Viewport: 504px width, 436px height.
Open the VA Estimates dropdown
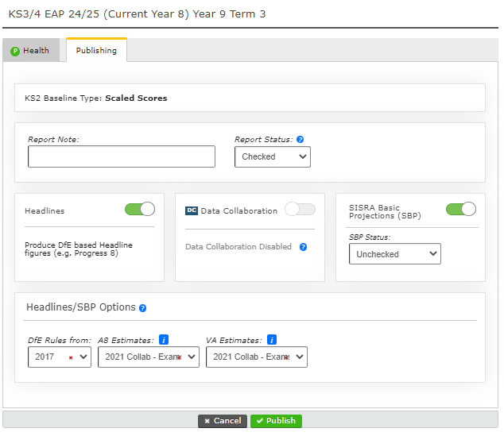(x=256, y=357)
